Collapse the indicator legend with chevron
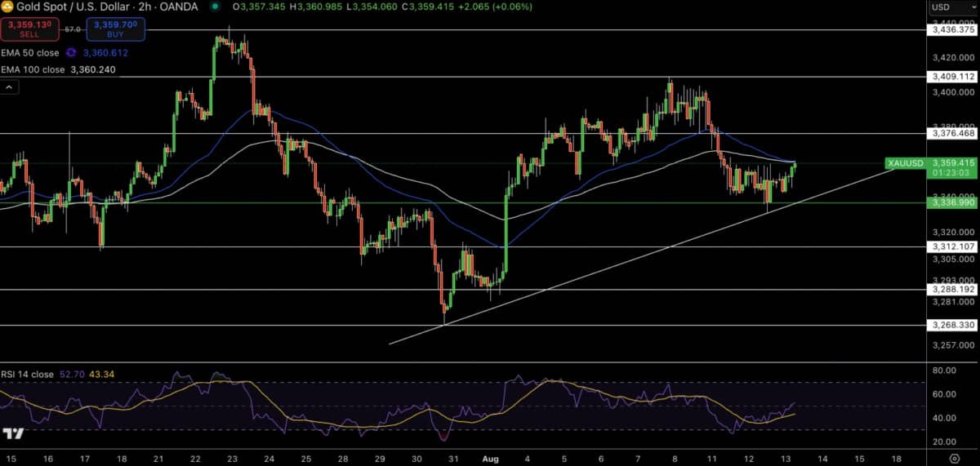This screenshot has height=466, width=980. point(9,87)
